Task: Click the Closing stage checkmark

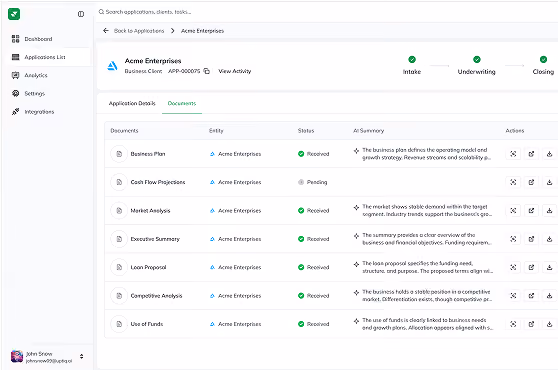Action: pos(543,59)
